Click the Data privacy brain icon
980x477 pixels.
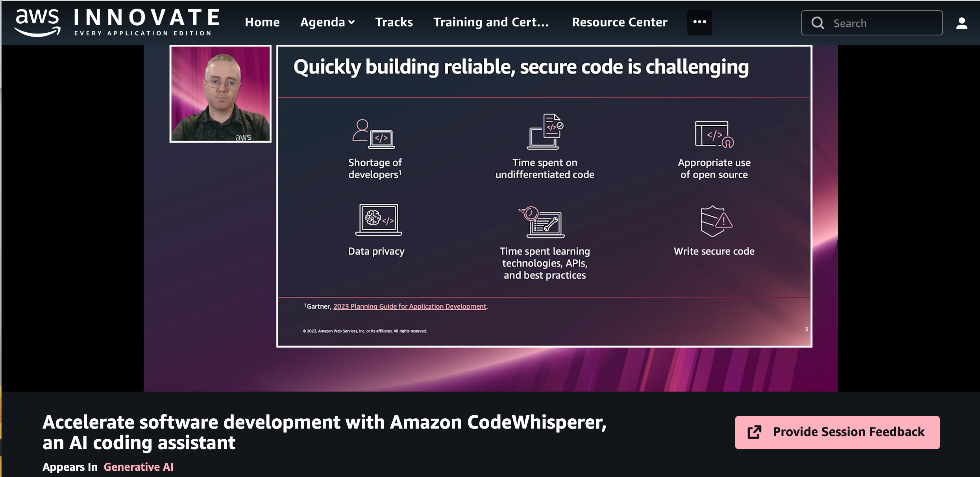pos(378,220)
